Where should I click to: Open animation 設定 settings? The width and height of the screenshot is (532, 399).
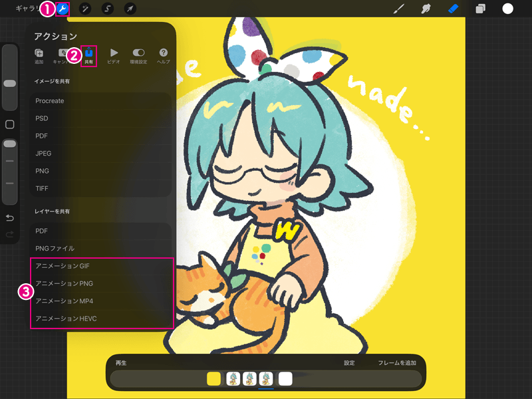click(x=349, y=363)
